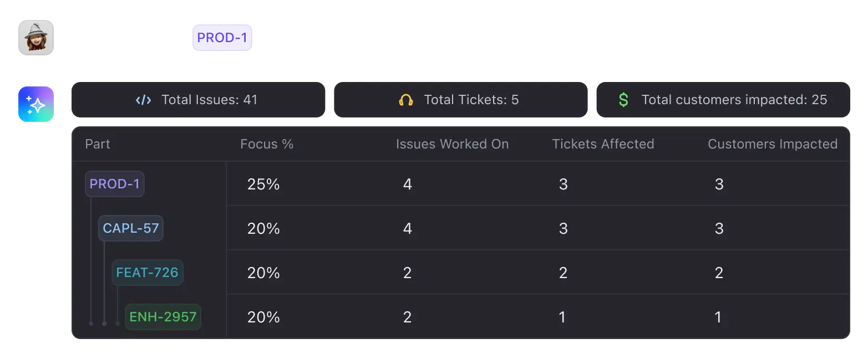Click the green dollar sign icon
The image size is (868, 359).
[623, 100]
